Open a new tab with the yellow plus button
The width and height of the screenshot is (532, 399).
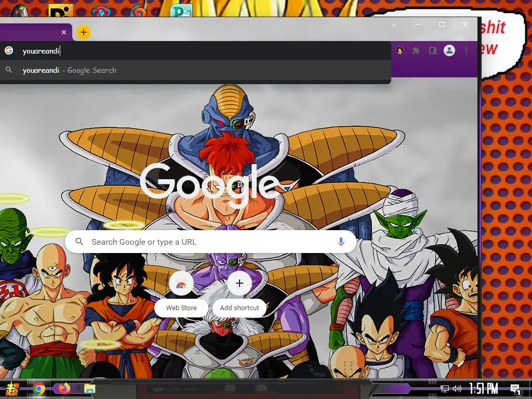(x=84, y=32)
